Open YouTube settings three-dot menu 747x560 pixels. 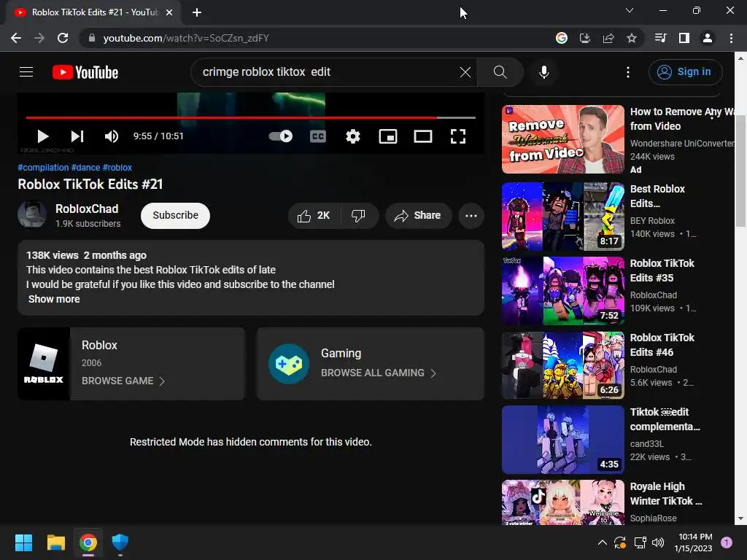[628, 72]
